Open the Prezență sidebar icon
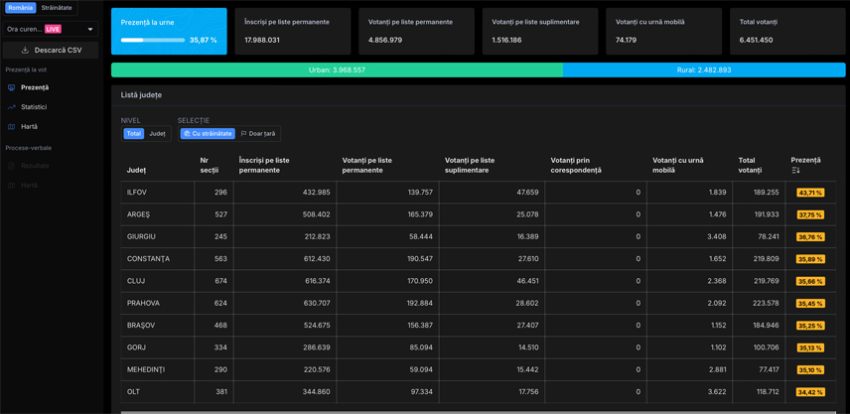The image size is (850, 414). (x=11, y=88)
